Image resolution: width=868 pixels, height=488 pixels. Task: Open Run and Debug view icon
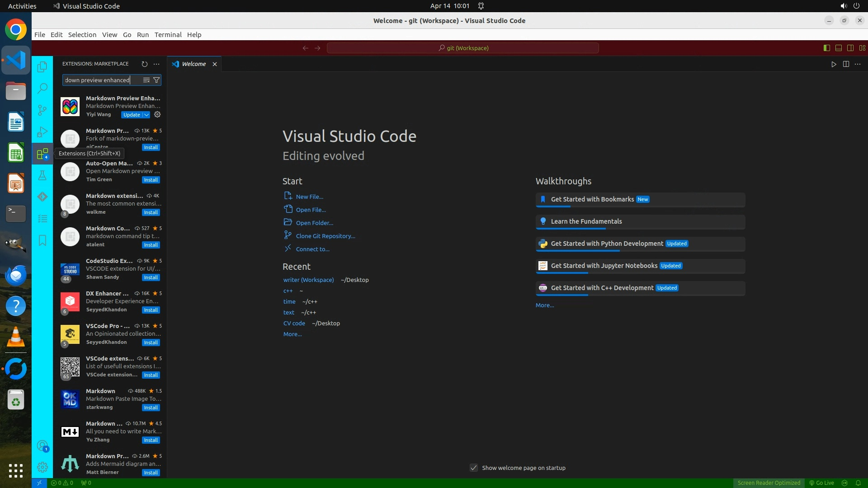click(x=42, y=132)
